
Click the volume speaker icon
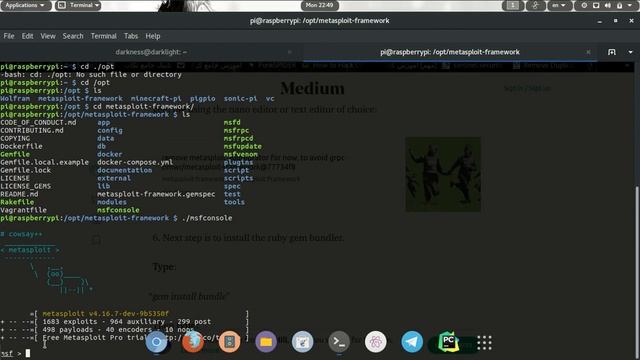point(608,5)
